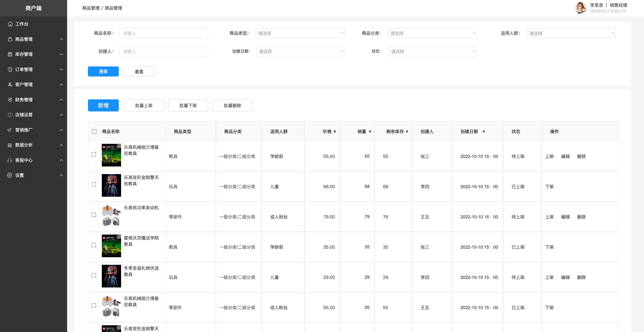Click breadcrumb 商品管理 first level
Viewport: 644px width, 332px height.
coord(91,8)
